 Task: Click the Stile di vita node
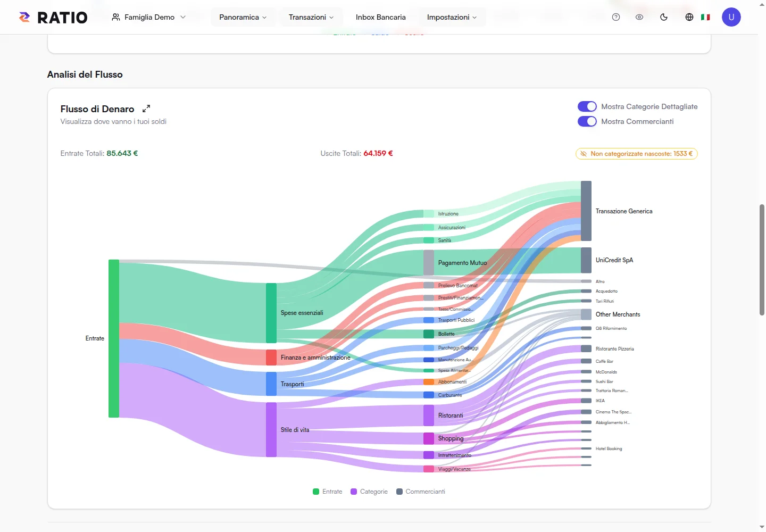(x=271, y=430)
